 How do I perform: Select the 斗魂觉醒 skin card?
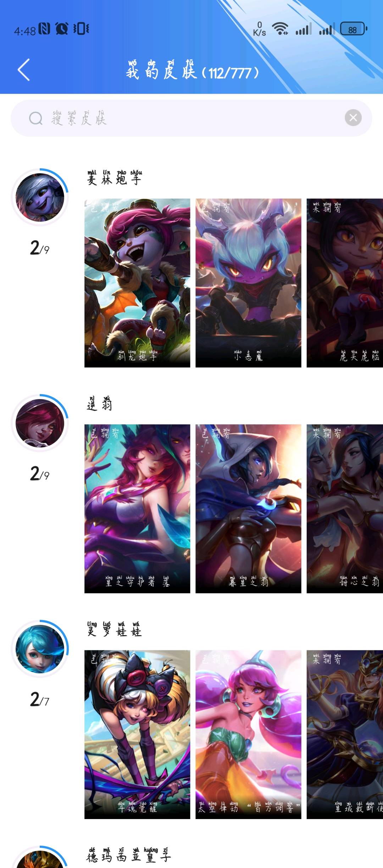pyautogui.click(x=137, y=734)
